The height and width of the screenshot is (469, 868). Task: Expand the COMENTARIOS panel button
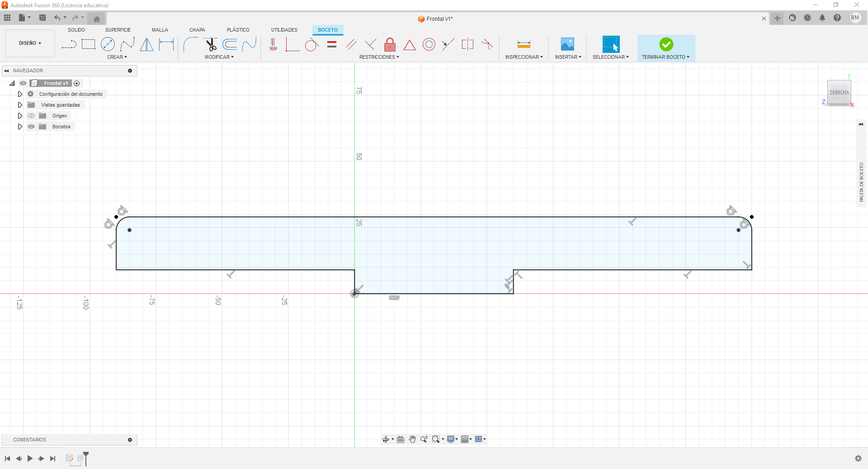point(130,440)
